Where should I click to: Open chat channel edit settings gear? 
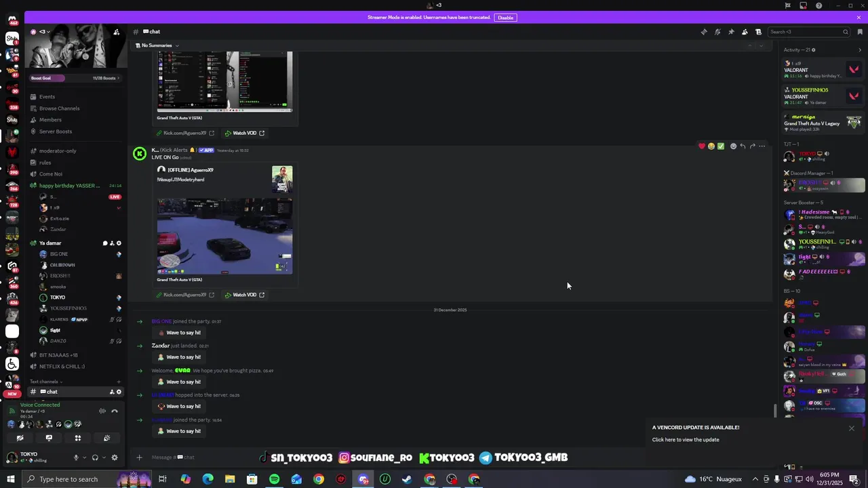click(x=119, y=392)
